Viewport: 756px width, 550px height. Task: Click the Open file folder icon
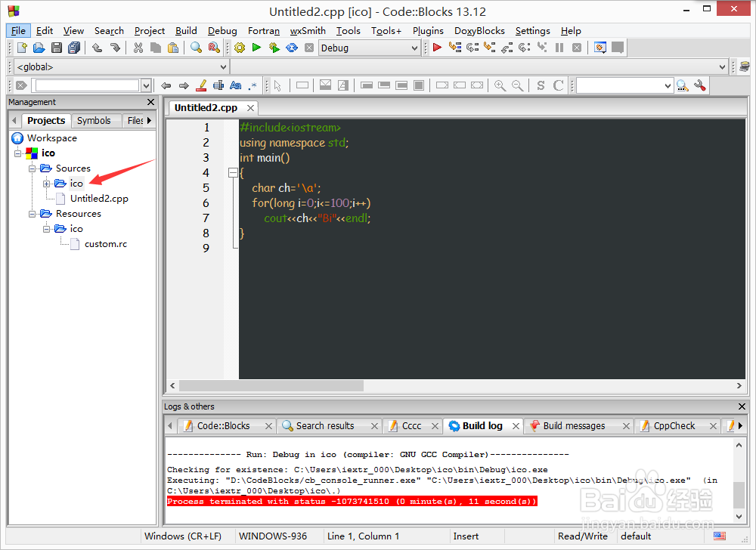click(x=39, y=48)
